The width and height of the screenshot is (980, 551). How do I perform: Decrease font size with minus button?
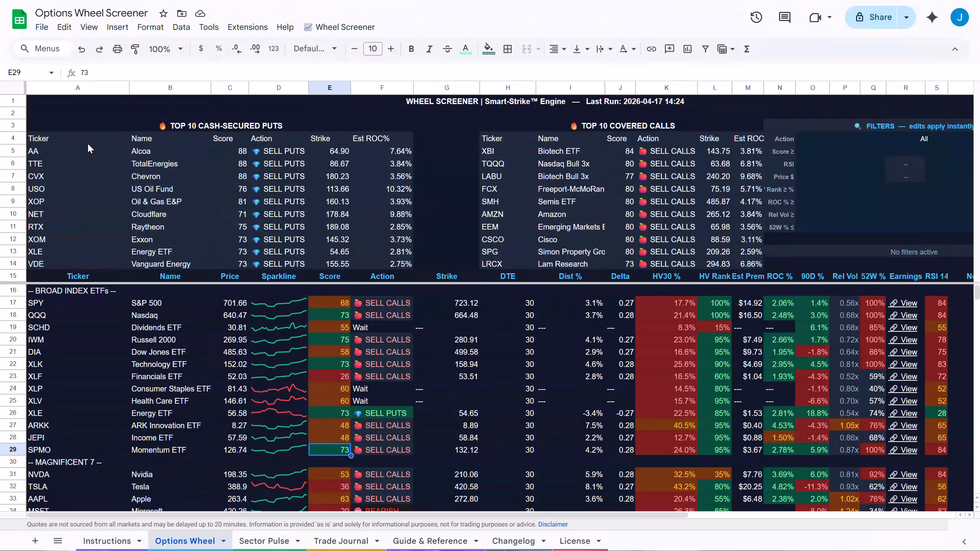coord(354,49)
